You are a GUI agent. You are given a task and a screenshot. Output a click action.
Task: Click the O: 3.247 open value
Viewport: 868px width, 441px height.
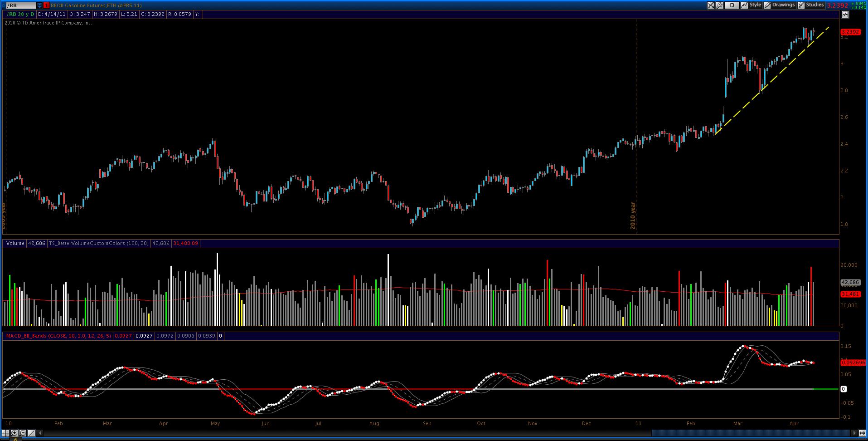tap(80, 15)
